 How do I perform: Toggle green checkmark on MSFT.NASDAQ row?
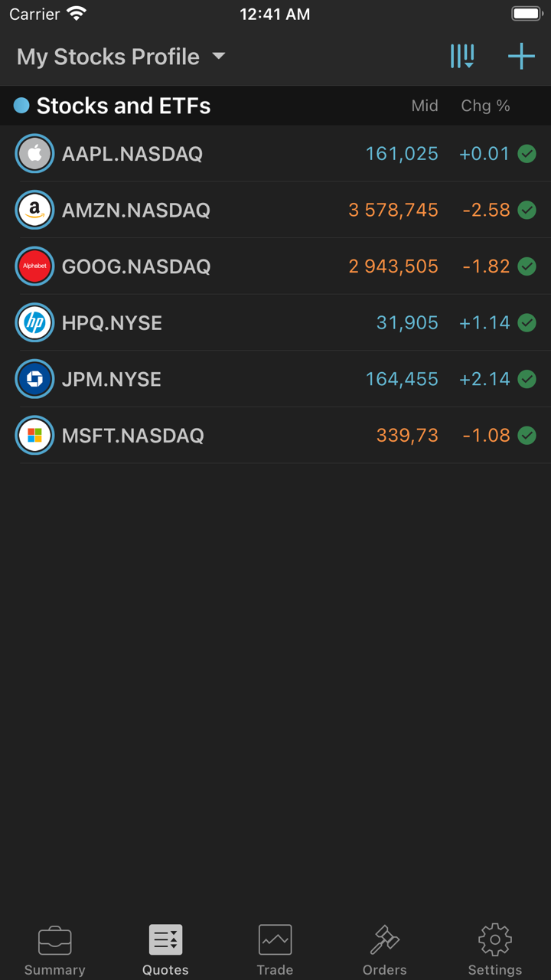527,436
